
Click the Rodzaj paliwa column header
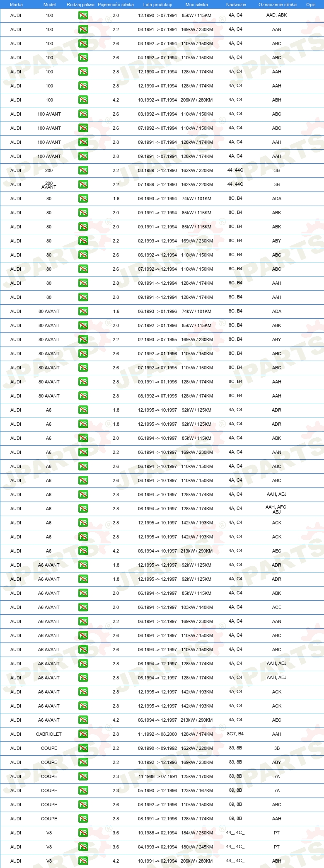coord(80,5)
